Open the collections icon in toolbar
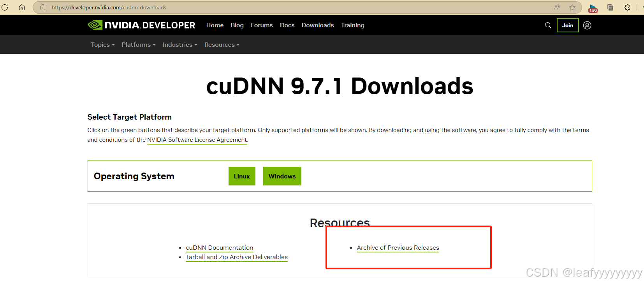 (610, 7)
